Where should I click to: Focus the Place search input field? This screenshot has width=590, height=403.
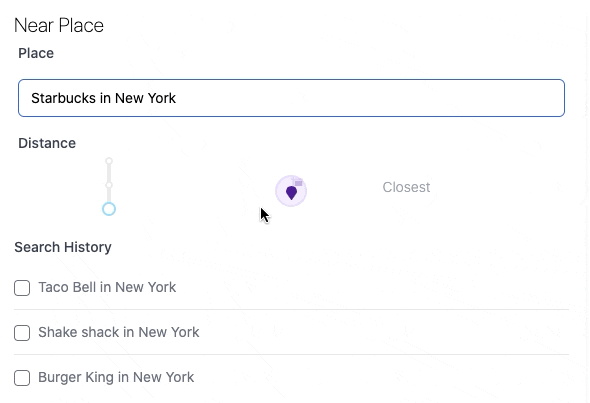point(291,98)
